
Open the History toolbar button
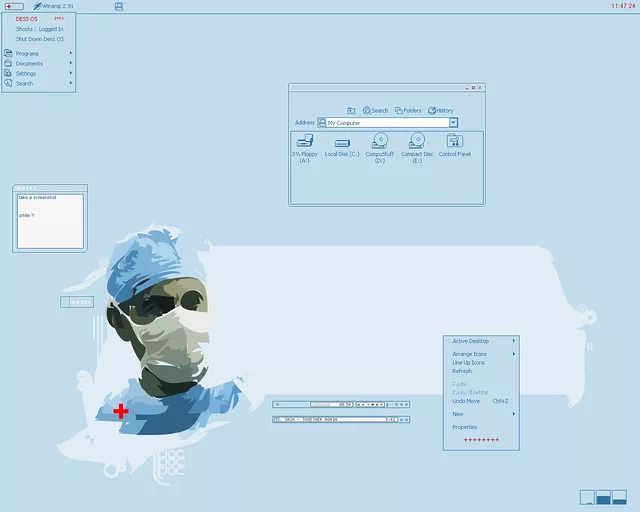click(441, 110)
